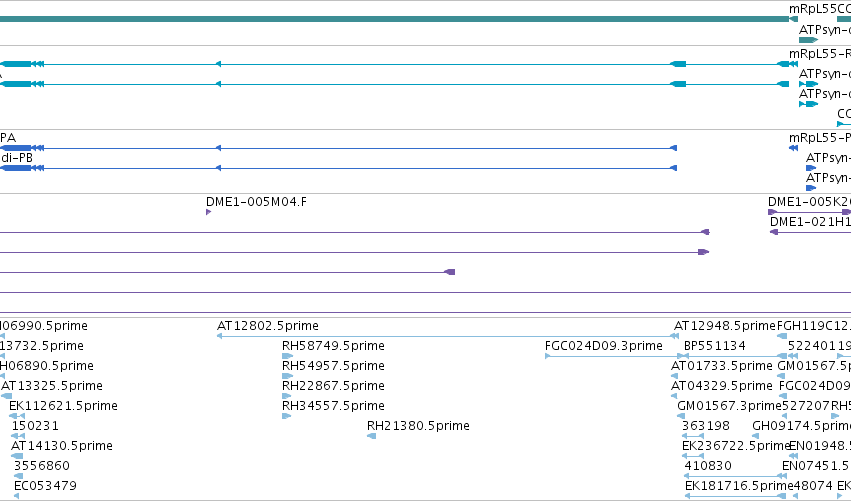Image resolution: width=851 pixels, height=501 pixels.
Task: Select the EC053479 feature label
Action: pos(45,486)
